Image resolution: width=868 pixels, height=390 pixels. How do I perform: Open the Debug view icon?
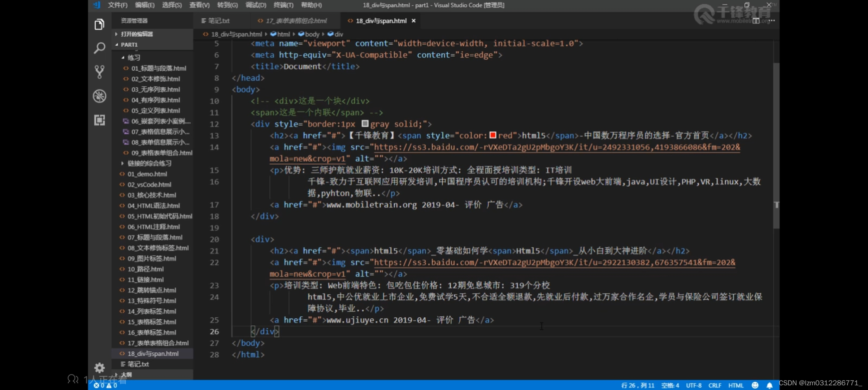99,96
